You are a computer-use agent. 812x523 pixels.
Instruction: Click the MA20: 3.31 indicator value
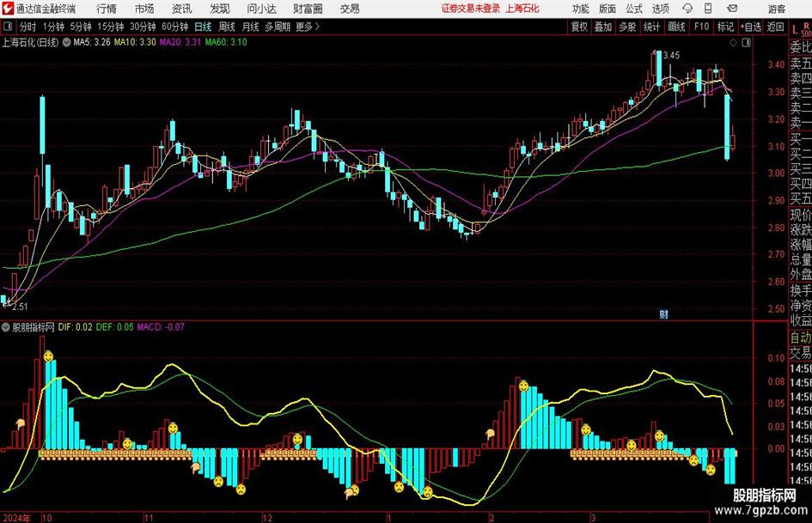tap(180, 42)
